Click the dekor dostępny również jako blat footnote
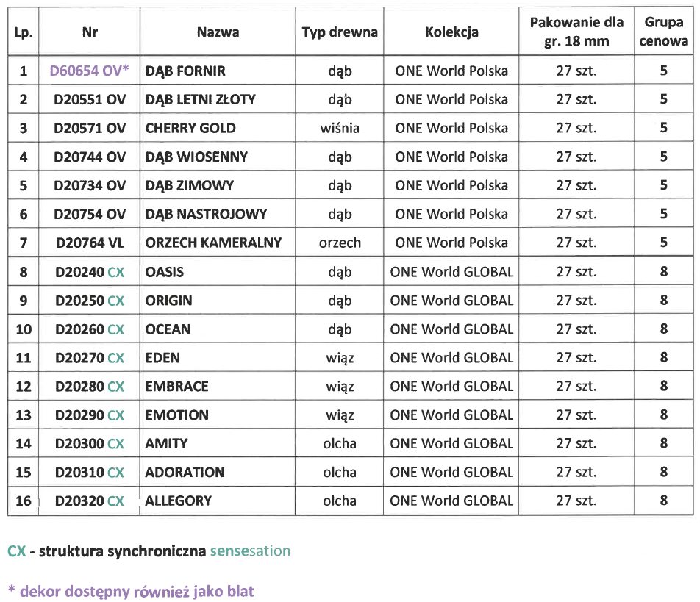Screen dimensions: 700x602 131,591
